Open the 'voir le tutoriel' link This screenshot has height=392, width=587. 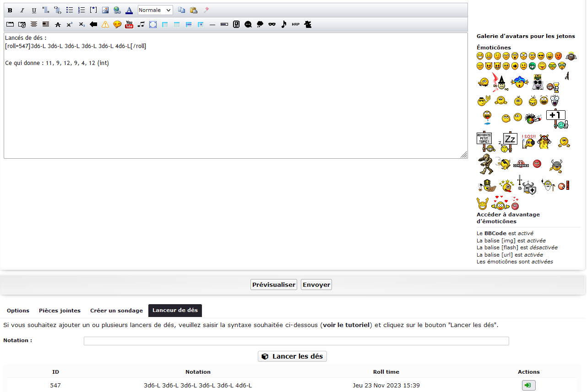(346, 325)
